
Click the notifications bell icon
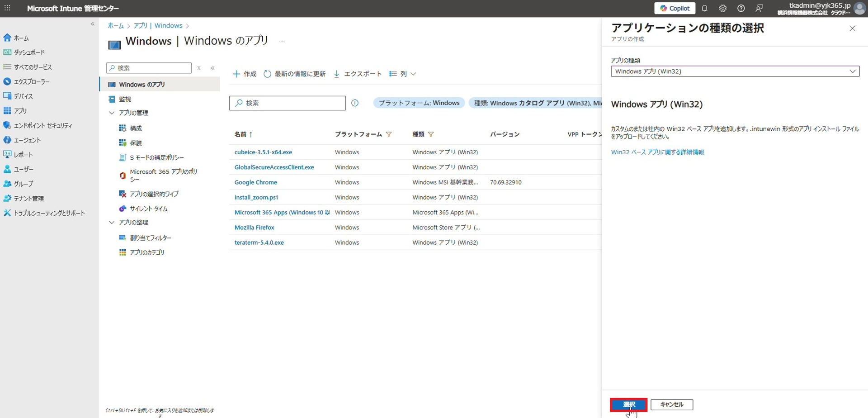tap(704, 9)
